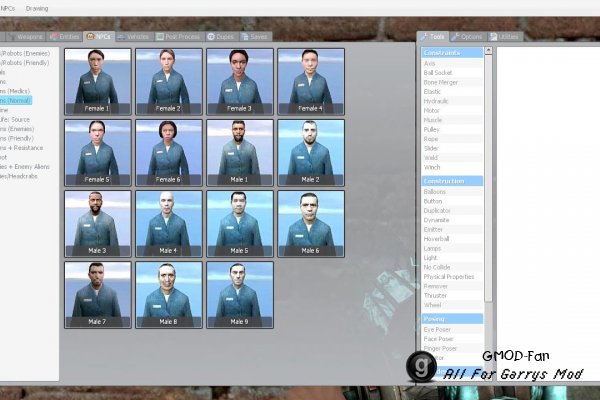Choose the Bone Merger tool

452,82
